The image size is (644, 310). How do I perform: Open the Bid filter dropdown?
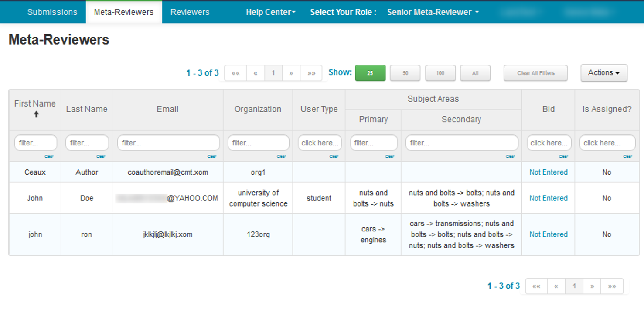point(549,143)
